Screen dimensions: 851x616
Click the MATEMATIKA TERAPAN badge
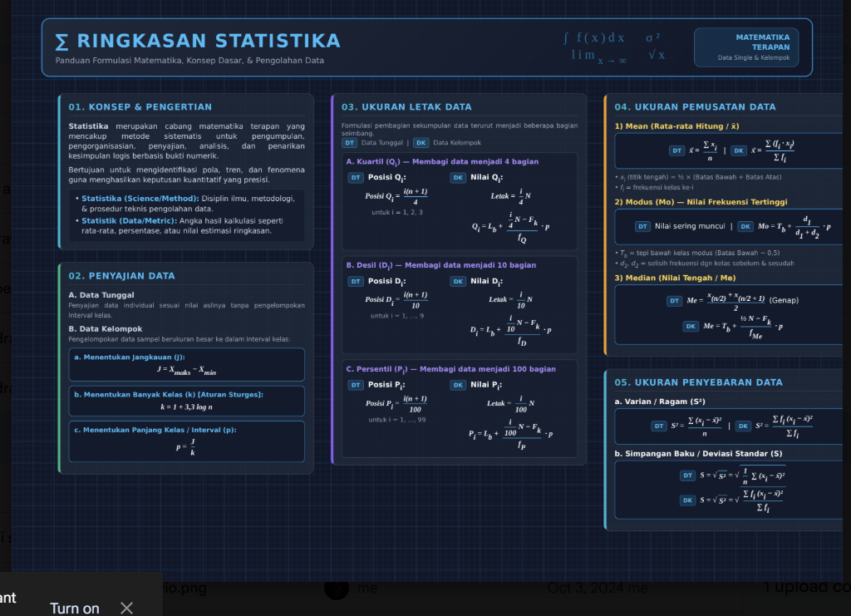click(746, 47)
